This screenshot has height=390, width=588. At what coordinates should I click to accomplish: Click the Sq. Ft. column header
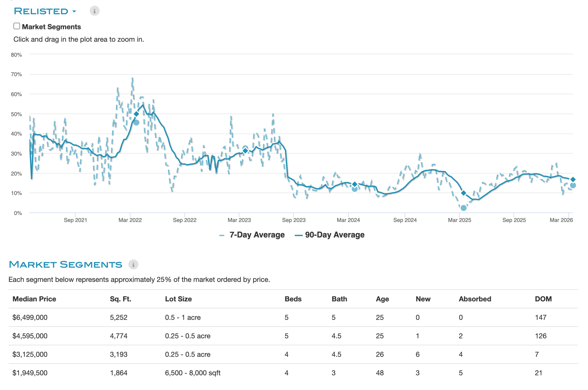120,299
